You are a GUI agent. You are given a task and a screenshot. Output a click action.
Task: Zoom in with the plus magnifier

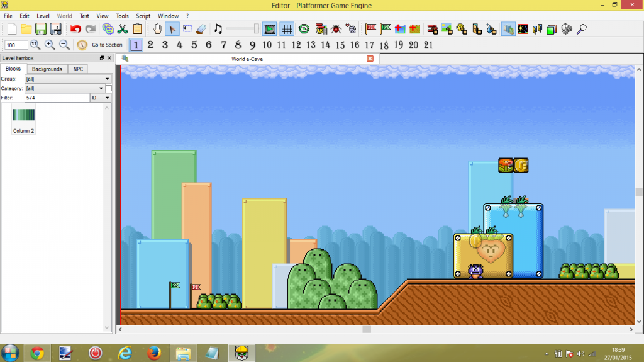50,45
